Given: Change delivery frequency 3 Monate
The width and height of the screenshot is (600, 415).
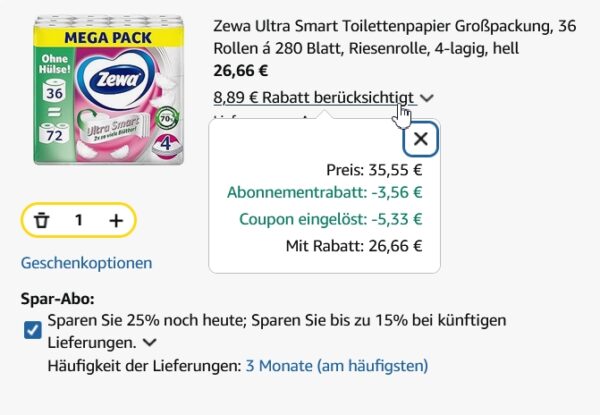Looking at the screenshot, I should click(336, 366).
